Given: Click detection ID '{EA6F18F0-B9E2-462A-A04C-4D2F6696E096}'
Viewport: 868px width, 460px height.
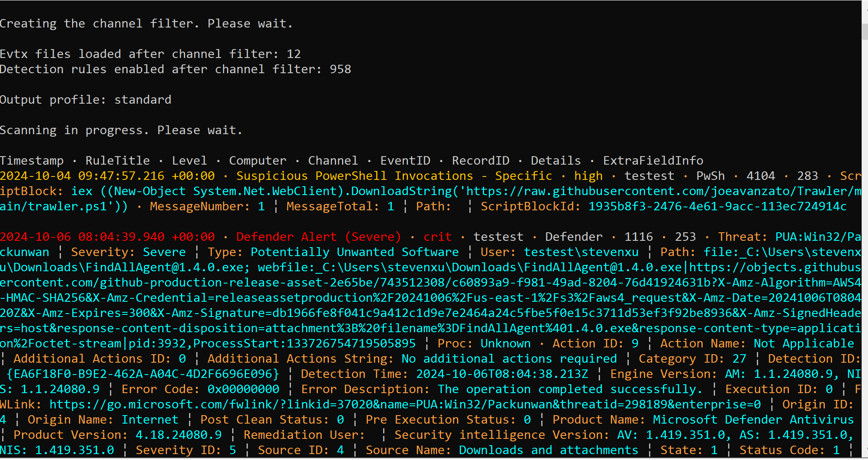Looking at the screenshot, I should pos(143,374).
